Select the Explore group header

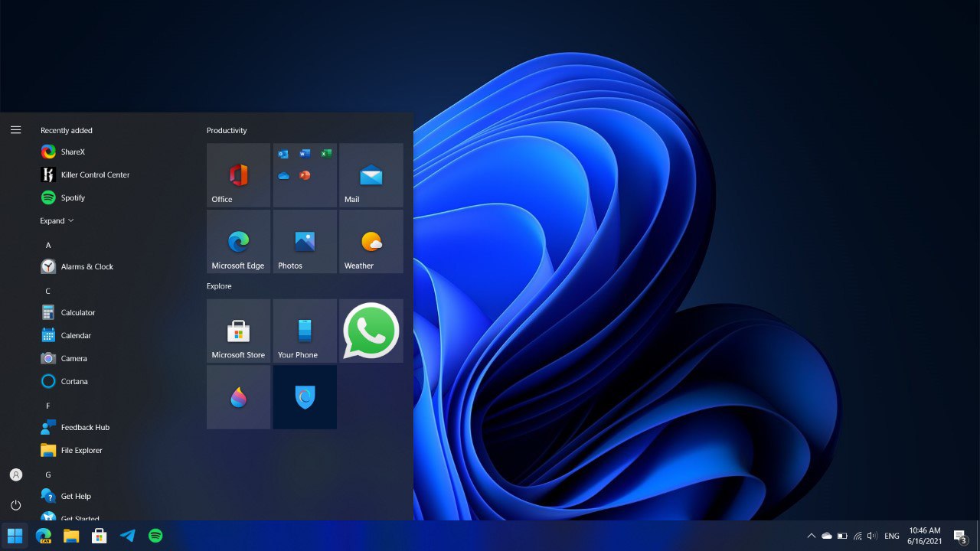(x=219, y=286)
